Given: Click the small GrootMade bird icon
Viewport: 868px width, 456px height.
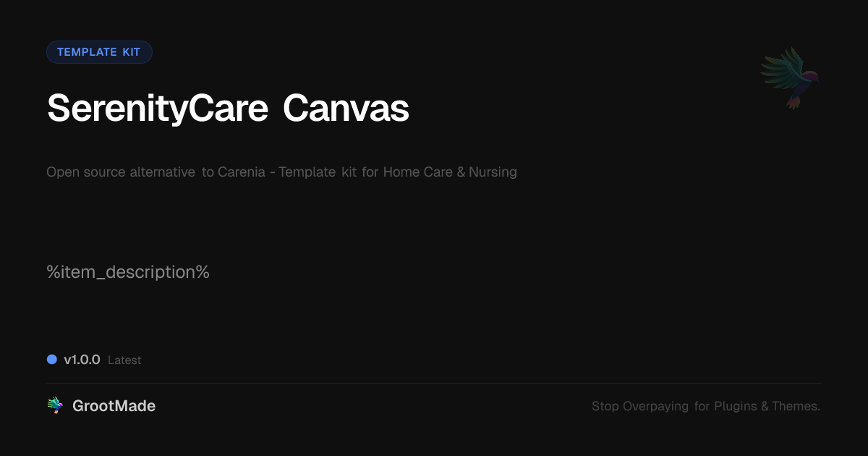Looking at the screenshot, I should pyautogui.click(x=55, y=406).
